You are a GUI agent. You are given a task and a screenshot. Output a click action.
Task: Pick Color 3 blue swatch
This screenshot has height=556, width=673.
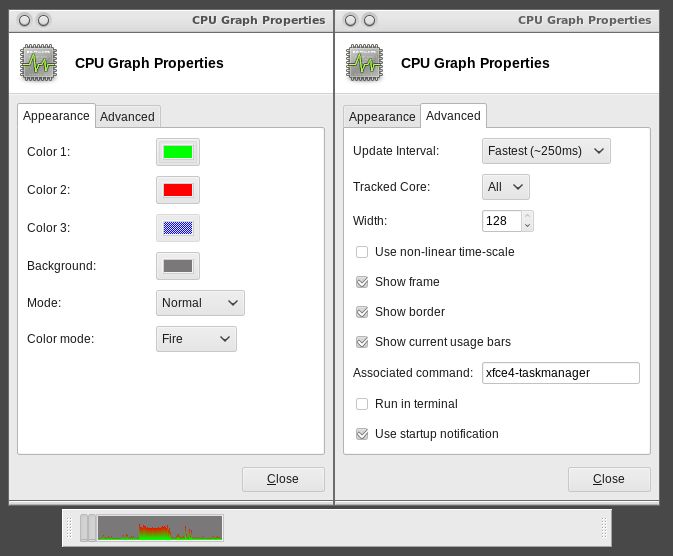click(x=178, y=228)
